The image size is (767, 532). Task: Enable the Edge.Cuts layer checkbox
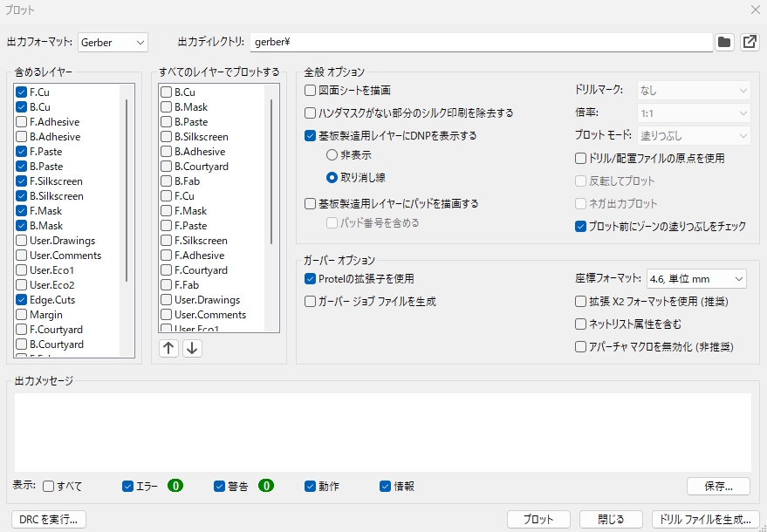[x=22, y=299]
